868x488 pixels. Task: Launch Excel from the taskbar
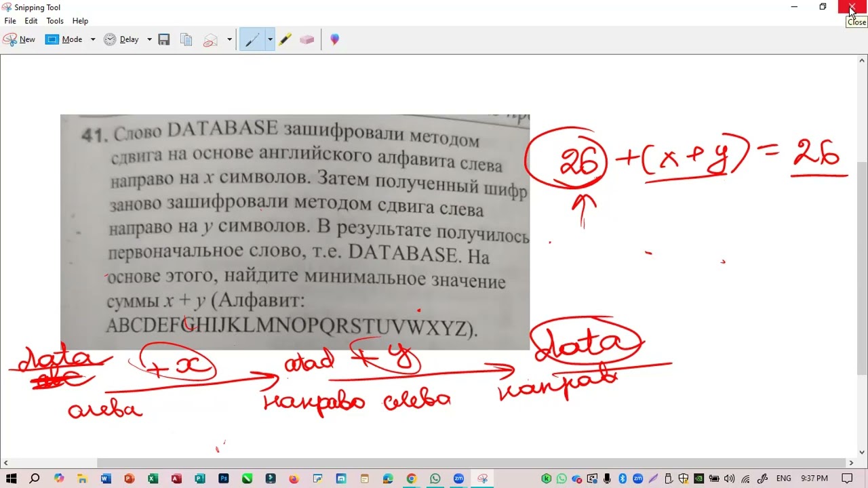click(x=153, y=479)
